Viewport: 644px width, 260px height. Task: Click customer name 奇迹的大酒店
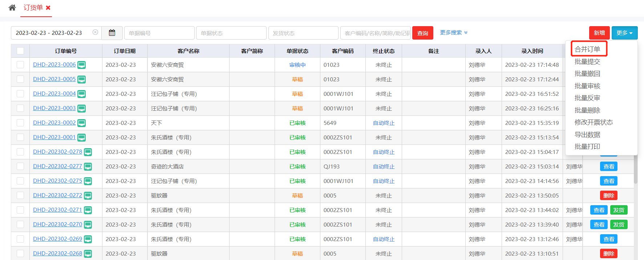click(x=167, y=167)
